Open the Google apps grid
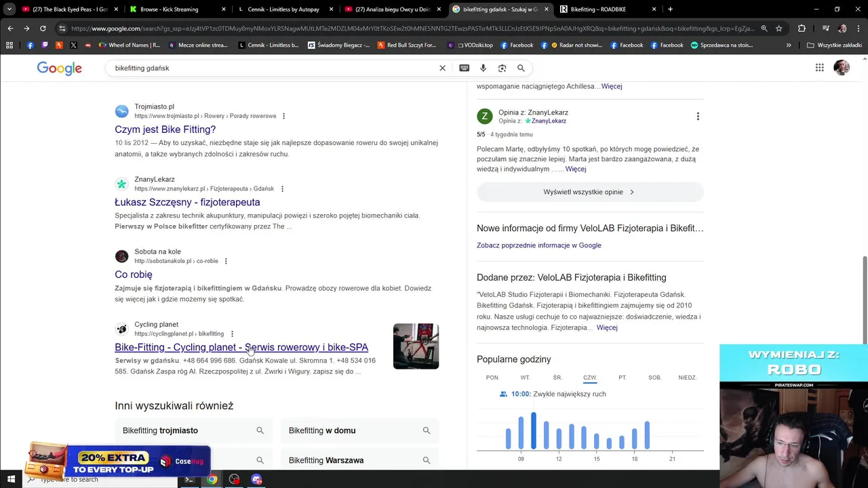The width and height of the screenshot is (868, 488). point(819,67)
